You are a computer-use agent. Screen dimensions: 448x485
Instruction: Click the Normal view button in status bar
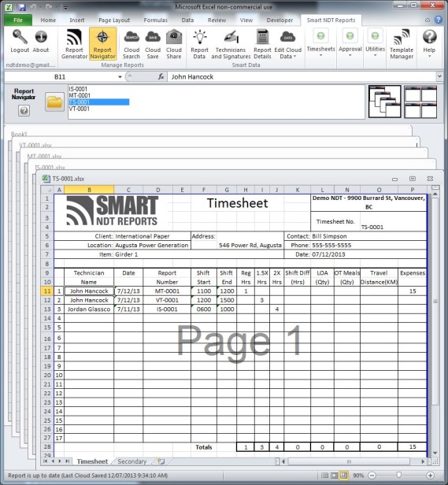324,476
